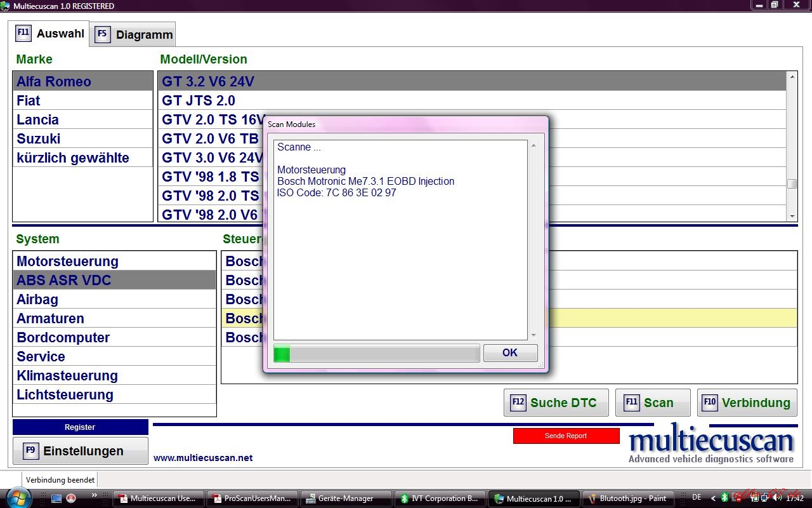Click the multiecuscan logo
Screen dimensions: 812x508
pos(711,444)
